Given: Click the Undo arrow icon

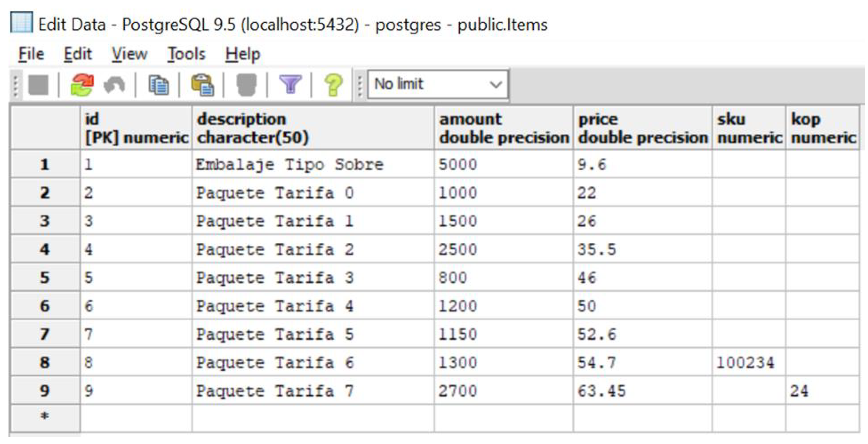Looking at the screenshot, I should [x=115, y=85].
